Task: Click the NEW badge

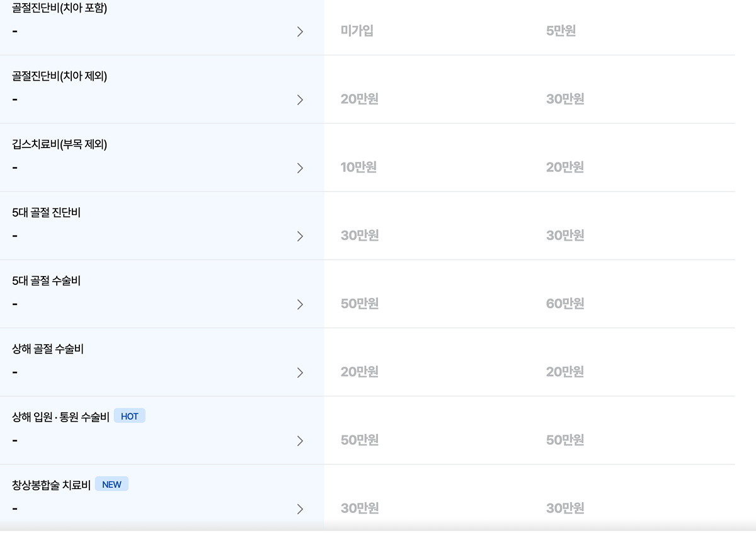Action: click(112, 484)
